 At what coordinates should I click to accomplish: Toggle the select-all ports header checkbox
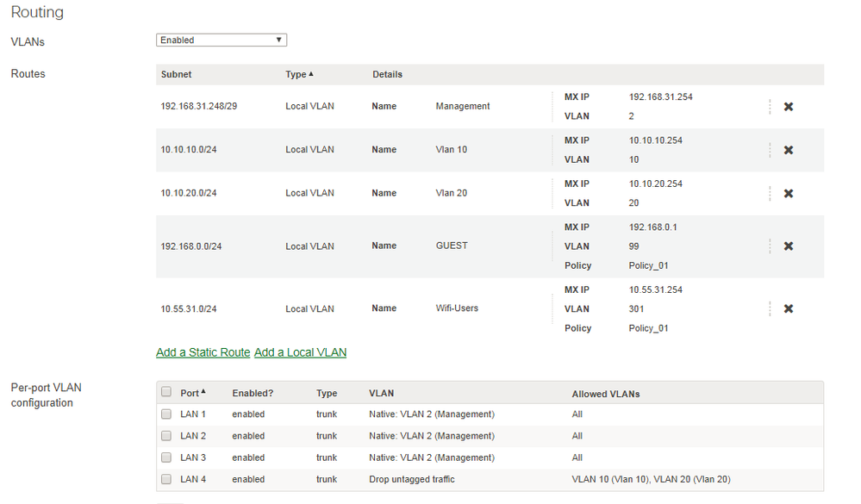pyautogui.click(x=166, y=393)
